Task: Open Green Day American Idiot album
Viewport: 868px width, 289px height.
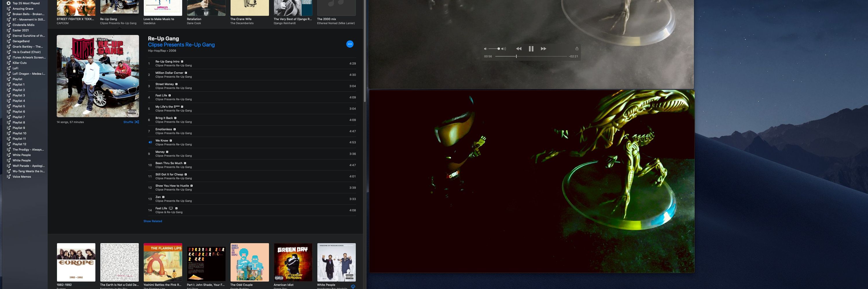Action: coord(293,262)
